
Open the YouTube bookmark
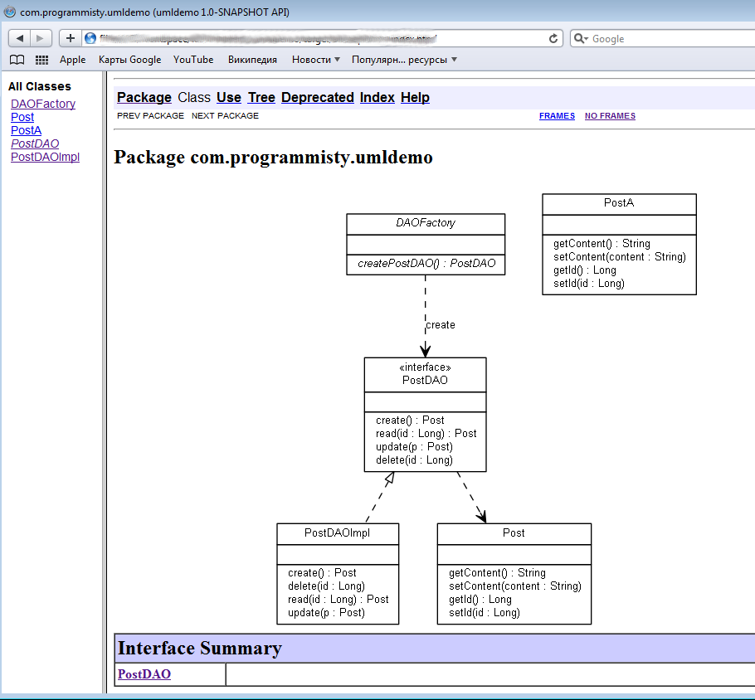(192, 59)
